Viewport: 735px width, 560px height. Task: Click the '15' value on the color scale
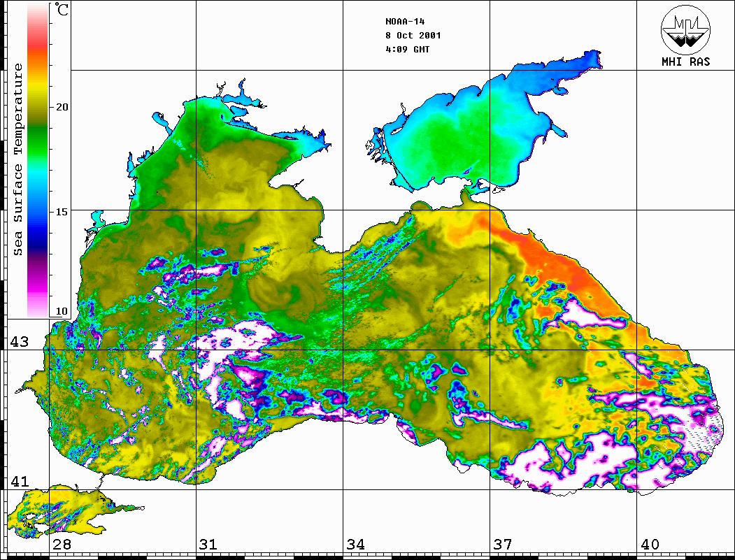click(62, 212)
